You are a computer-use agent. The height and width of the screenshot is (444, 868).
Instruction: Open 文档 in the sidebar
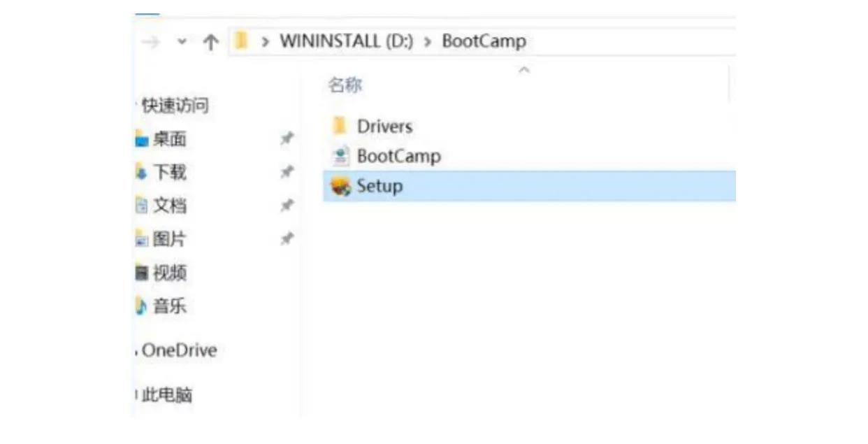pyautogui.click(x=170, y=206)
